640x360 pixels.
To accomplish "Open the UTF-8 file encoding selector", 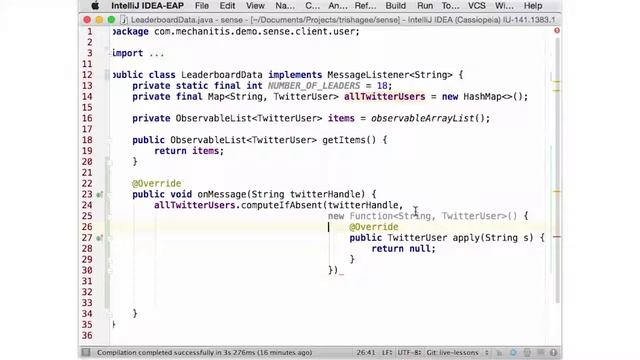I will pos(409,352).
